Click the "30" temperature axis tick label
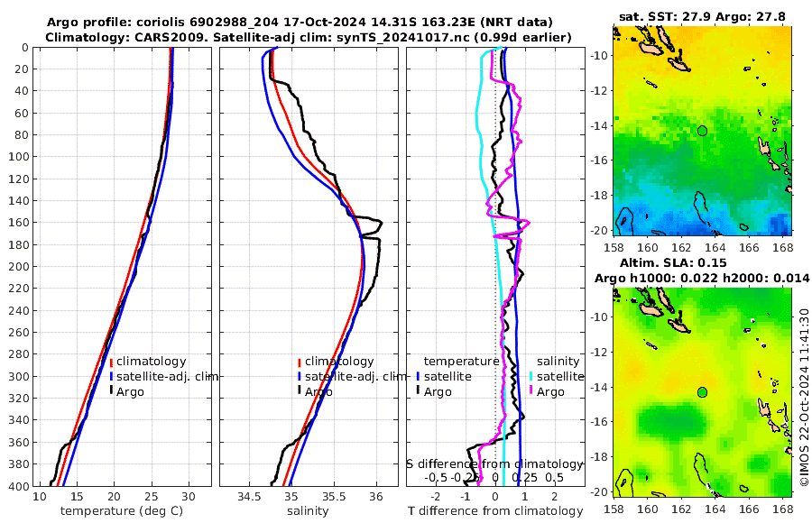 point(189,497)
